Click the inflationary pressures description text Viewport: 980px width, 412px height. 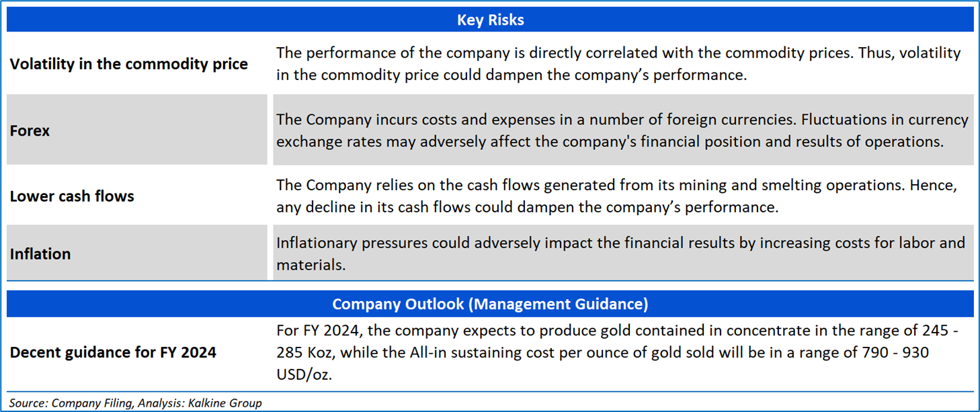pyautogui.click(x=620, y=243)
